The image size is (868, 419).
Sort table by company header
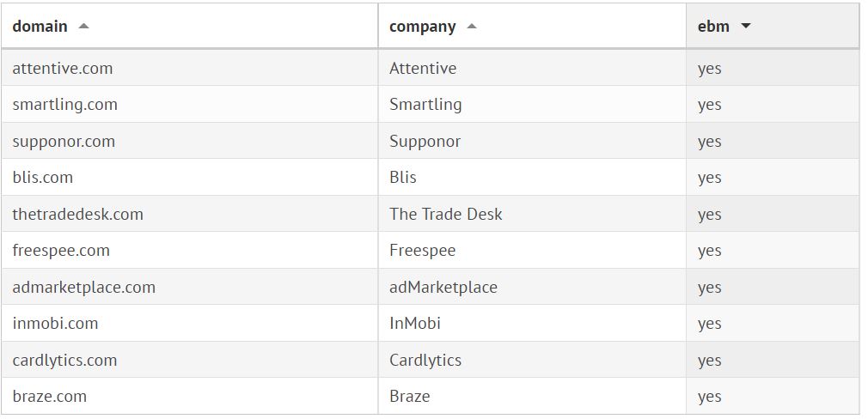click(x=423, y=27)
